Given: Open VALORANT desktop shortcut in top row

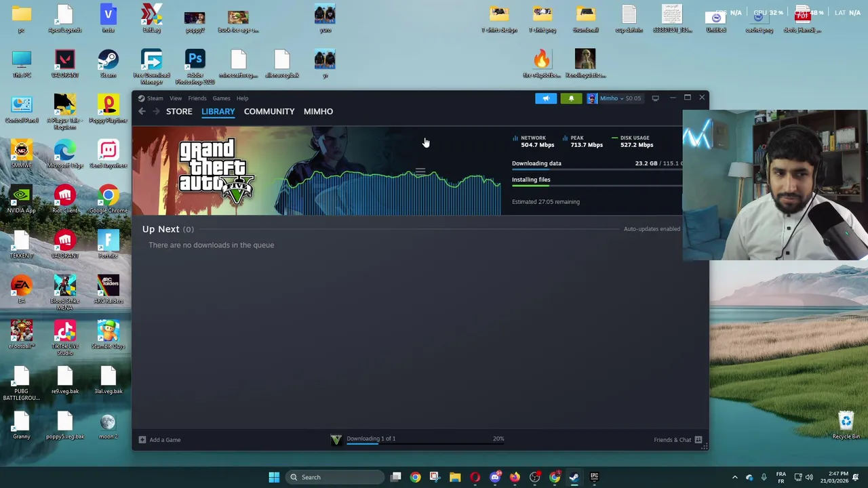Looking at the screenshot, I should (64, 64).
